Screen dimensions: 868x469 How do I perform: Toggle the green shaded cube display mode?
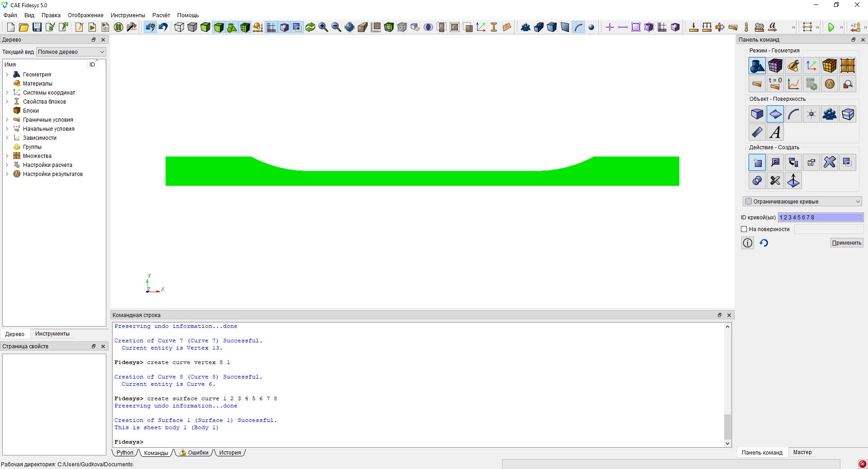point(218,27)
